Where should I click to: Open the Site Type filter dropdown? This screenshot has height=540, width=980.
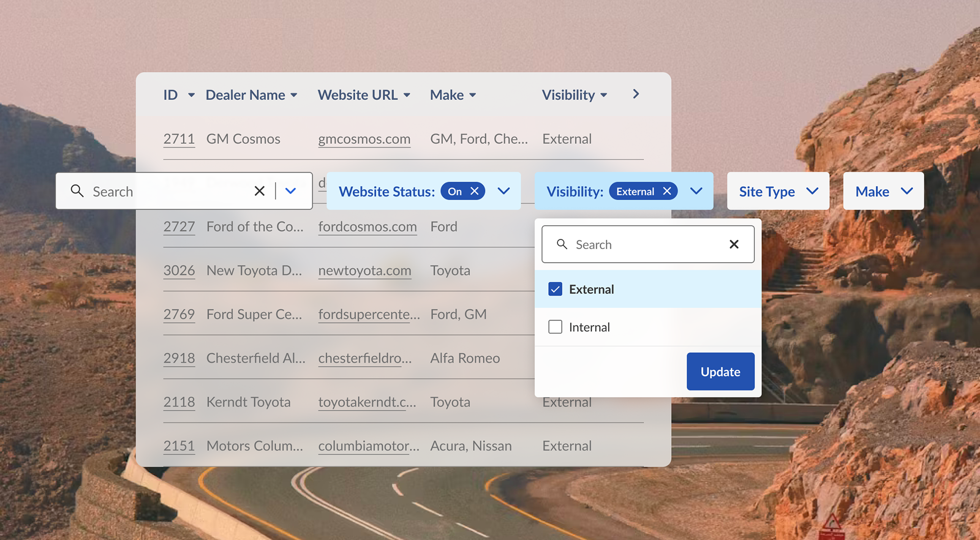click(778, 191)
